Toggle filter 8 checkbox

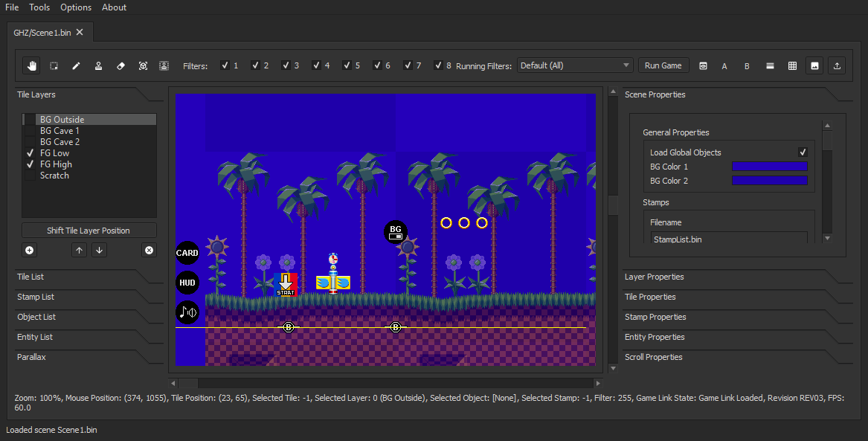438,65
